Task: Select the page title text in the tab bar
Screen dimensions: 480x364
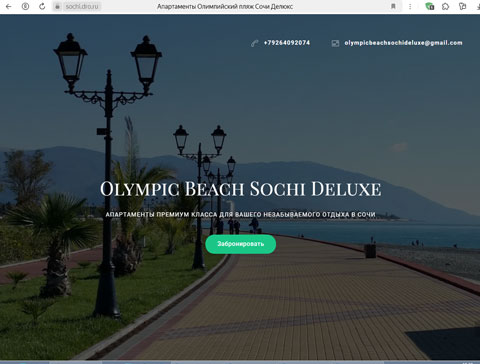Action: [225, 6]
